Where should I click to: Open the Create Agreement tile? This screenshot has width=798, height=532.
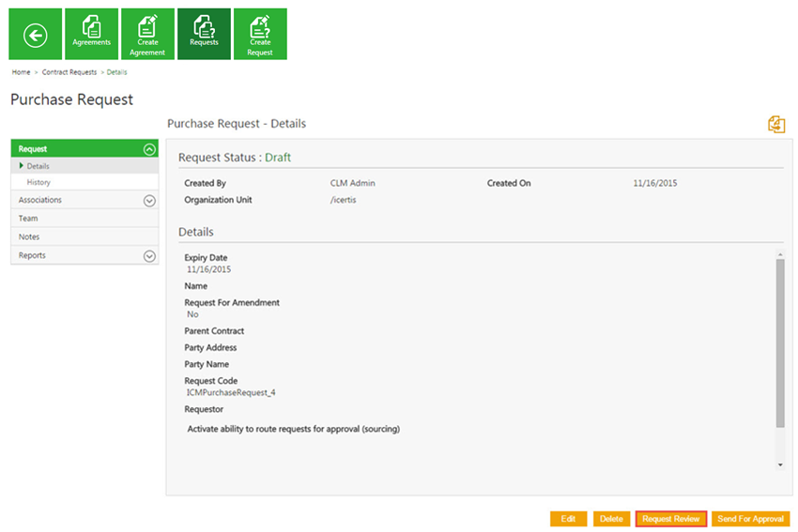coord(147,35)
